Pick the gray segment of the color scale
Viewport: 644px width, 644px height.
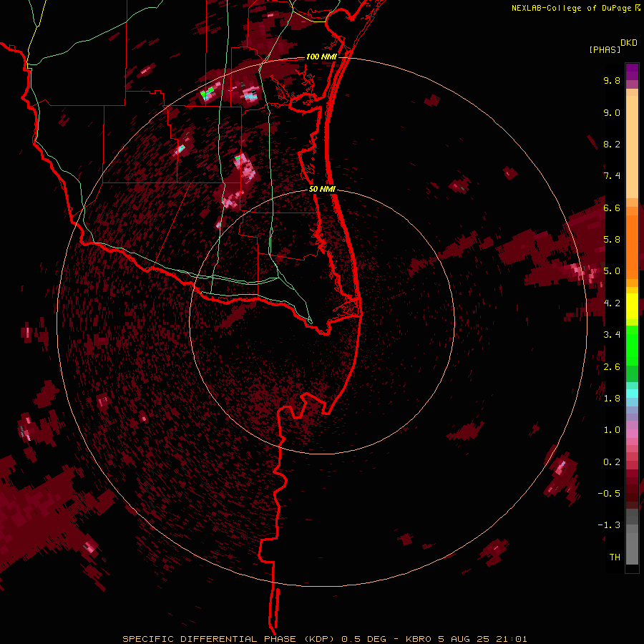coord(632,536)
